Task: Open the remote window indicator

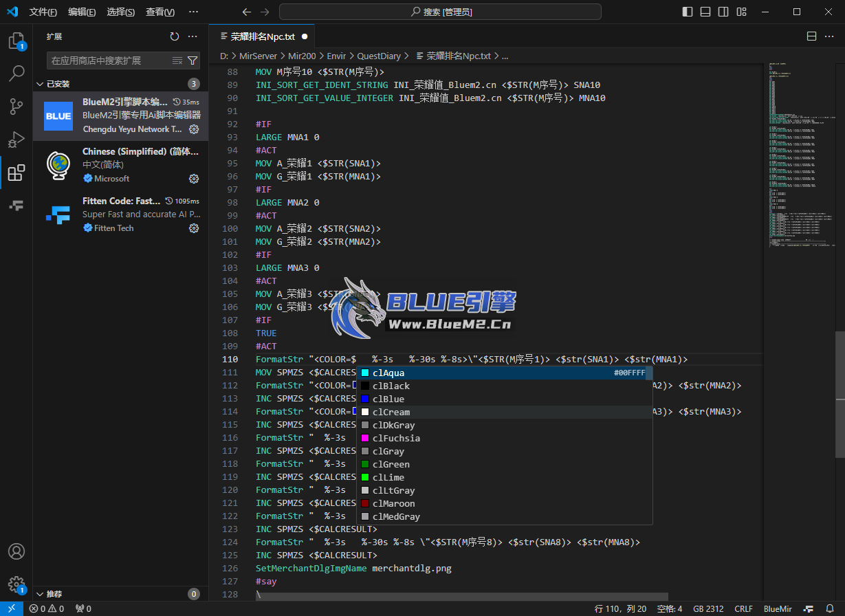Action: click(12, 608)
